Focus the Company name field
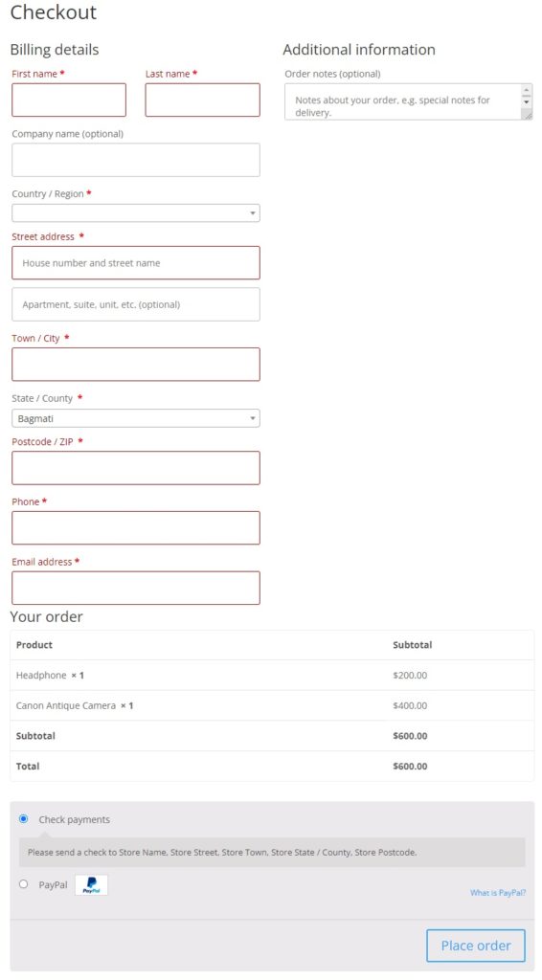Image resolution: width=542 pixels, height=980 pixels. click(x=136, y=160)
